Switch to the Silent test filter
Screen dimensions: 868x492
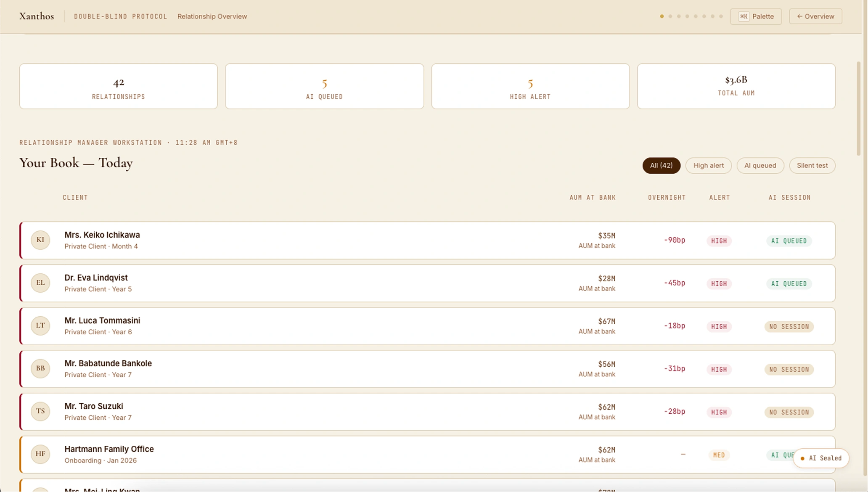[812, 165]
